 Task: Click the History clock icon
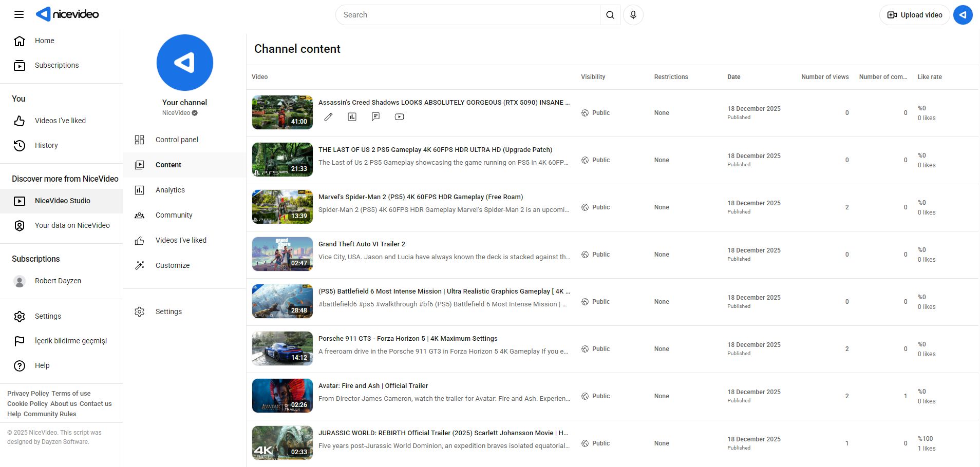coord(20,145)
